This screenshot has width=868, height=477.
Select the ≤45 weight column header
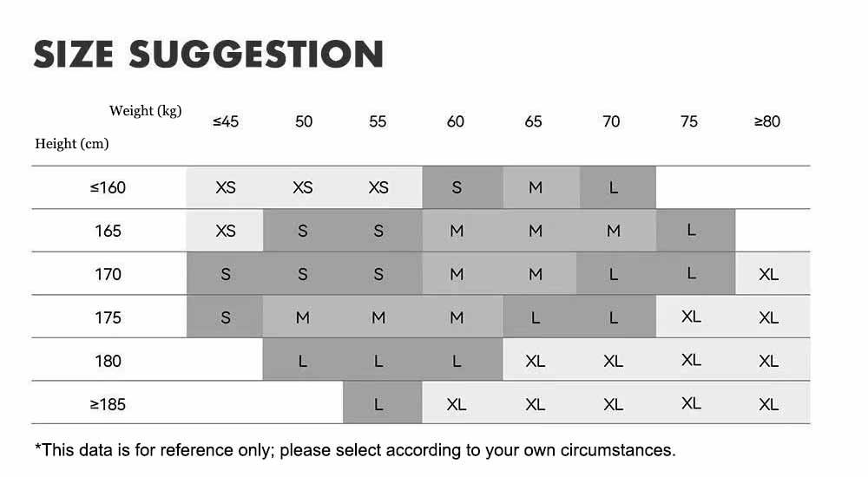click(x=226, y=121)
